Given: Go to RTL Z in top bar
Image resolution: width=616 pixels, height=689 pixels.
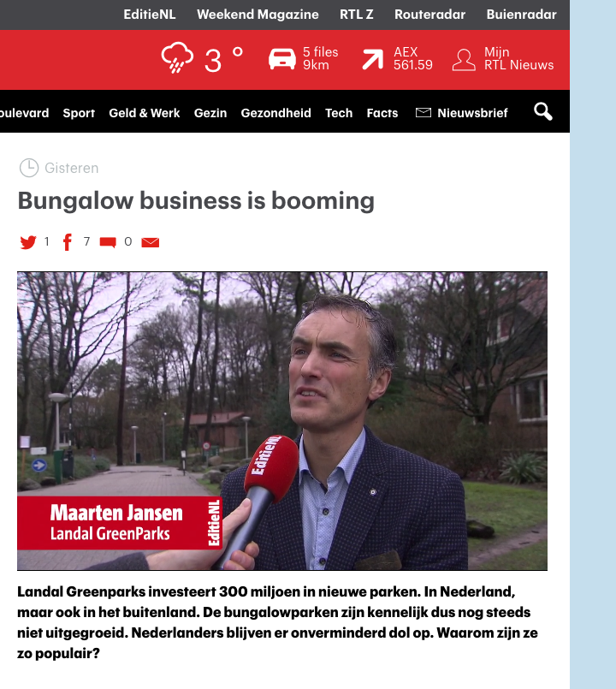Looking at the screenshot, I should click(356, 15).
